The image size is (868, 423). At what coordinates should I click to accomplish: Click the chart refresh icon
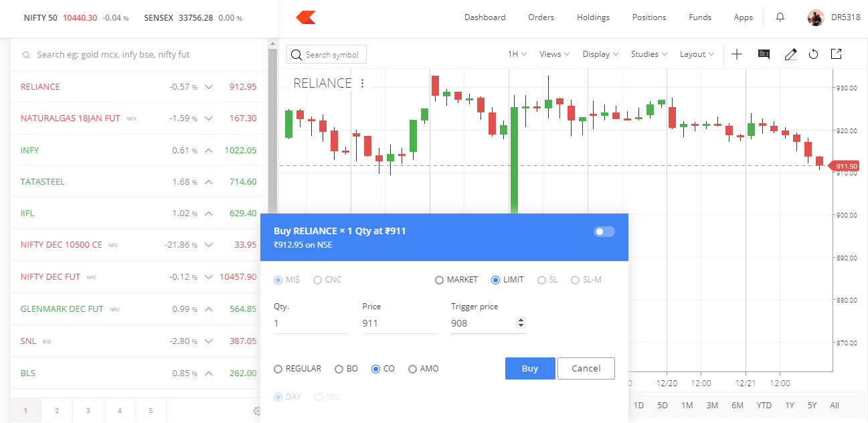[814, 54]
